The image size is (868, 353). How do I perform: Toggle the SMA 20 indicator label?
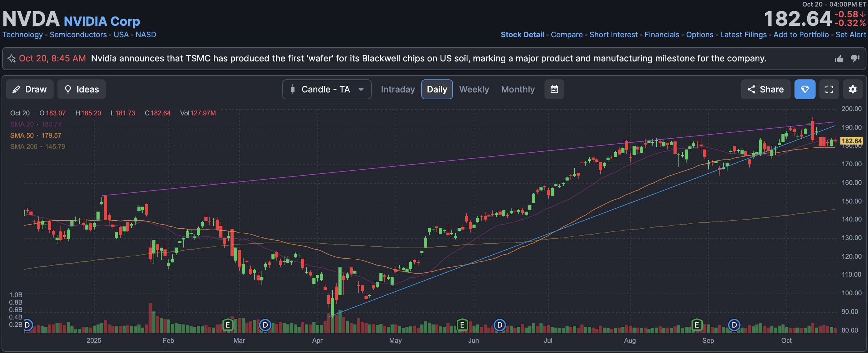22,124
